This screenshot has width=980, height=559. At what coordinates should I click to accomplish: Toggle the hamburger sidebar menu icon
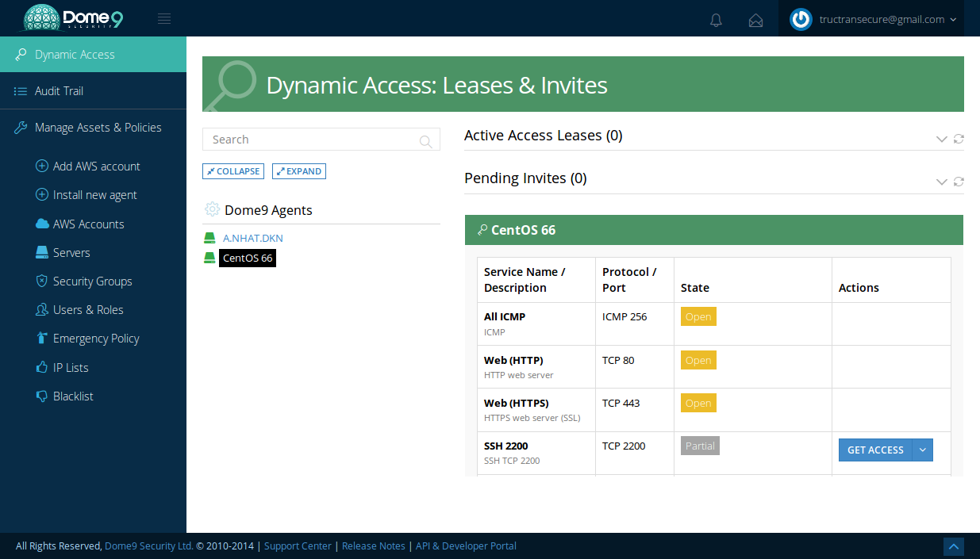(x=164, y=19)
